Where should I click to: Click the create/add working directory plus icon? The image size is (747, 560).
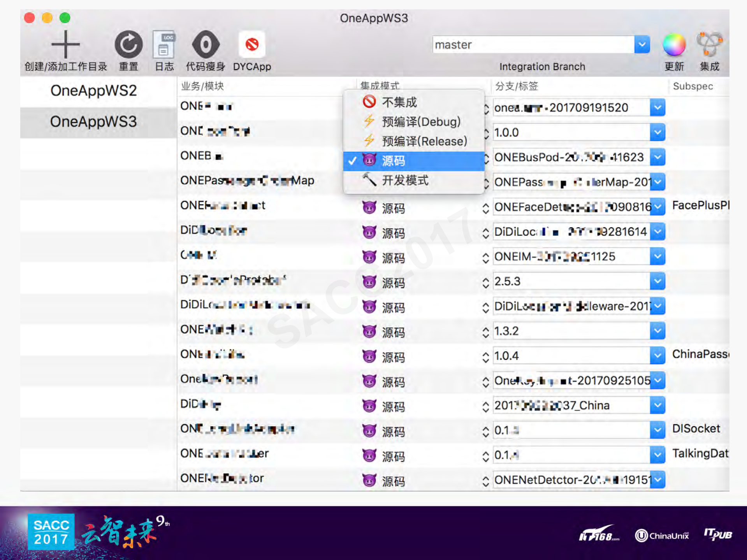pyautogui.click(x=65, y=44)
